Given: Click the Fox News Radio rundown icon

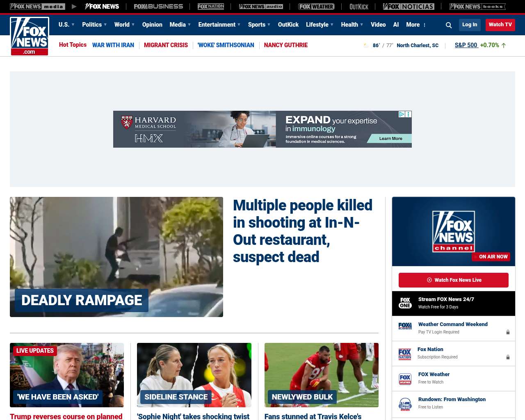Looking at the screenshot, I should click(x=405, y=404).
